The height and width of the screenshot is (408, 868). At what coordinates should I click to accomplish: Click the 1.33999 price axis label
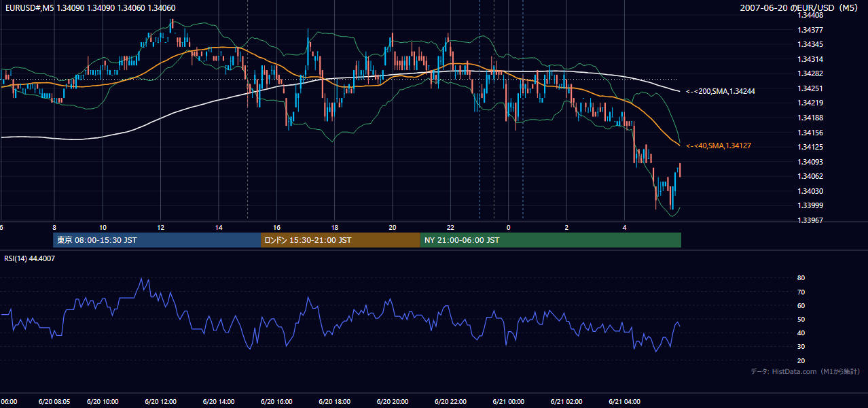(x=811, y=205)
